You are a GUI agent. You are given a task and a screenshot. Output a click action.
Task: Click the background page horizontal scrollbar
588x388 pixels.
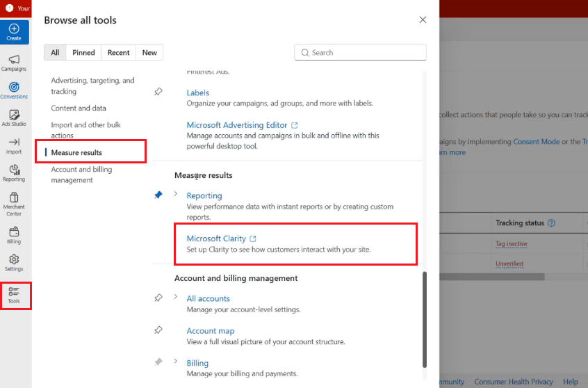point(492,277)
